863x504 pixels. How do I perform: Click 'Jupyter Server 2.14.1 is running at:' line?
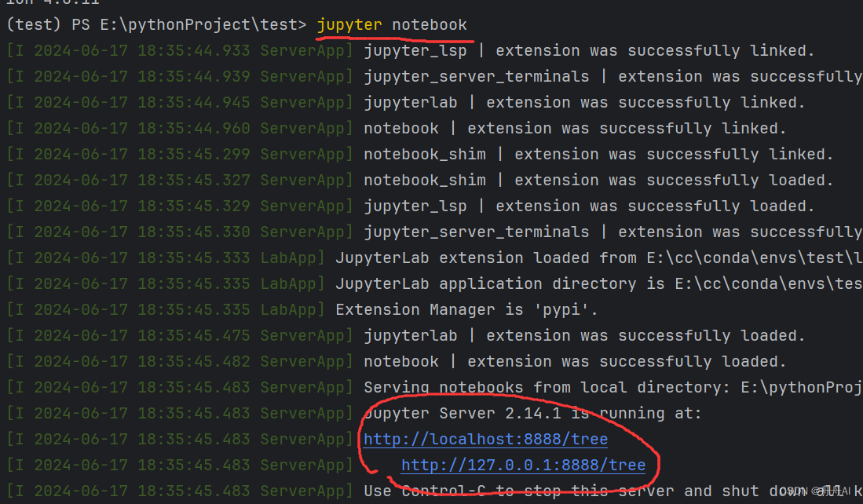(x=532, y=413)
